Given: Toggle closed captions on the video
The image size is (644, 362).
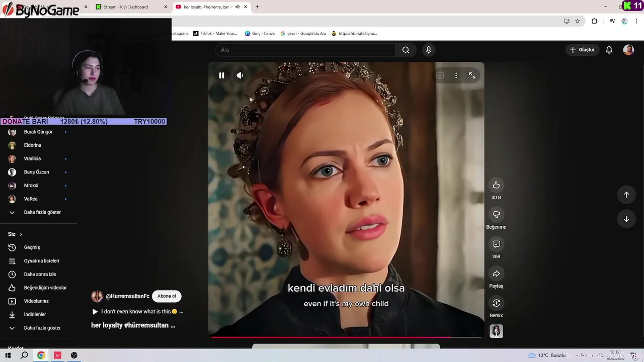Looking at the screenshot, I should (x=440, y=75).
